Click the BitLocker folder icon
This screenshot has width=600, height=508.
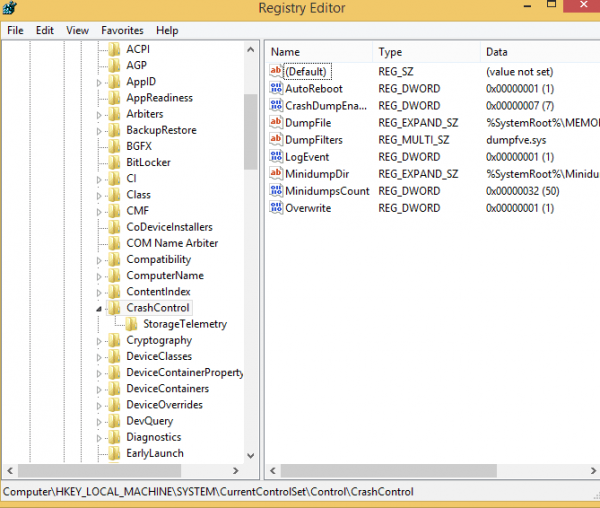pyautogui.click(x=114, y=162)
